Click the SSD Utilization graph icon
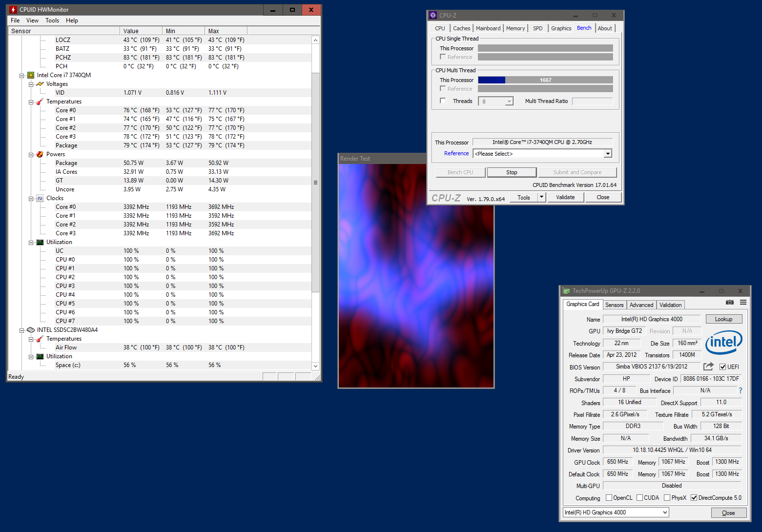 [x=40, y=356]
